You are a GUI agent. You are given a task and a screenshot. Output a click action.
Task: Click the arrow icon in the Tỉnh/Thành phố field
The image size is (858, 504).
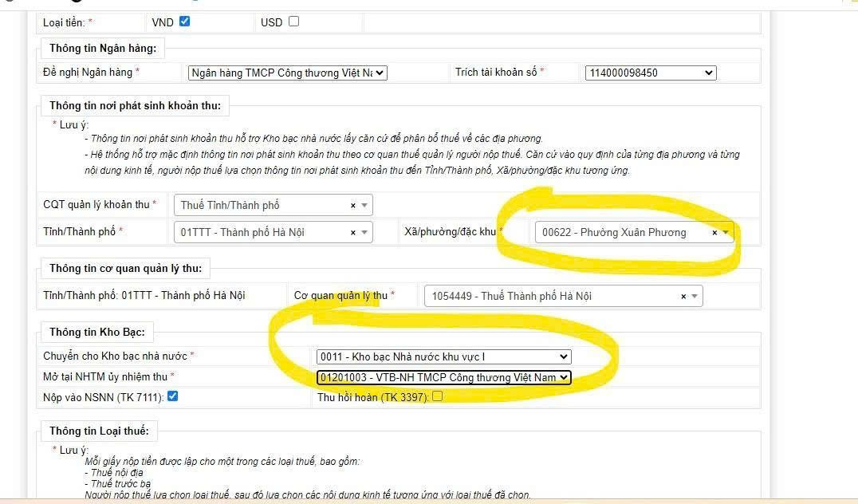click(x=364, y=232)
